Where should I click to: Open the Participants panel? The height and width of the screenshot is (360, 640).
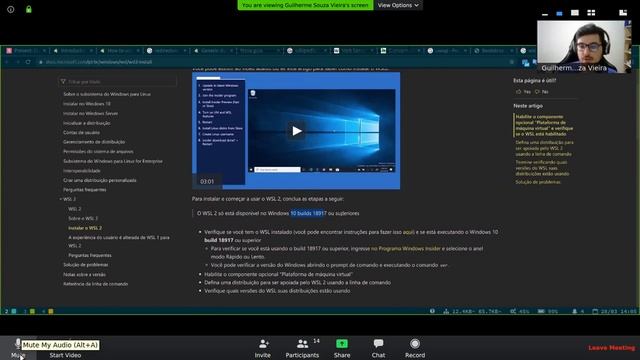tap(302, 348)
